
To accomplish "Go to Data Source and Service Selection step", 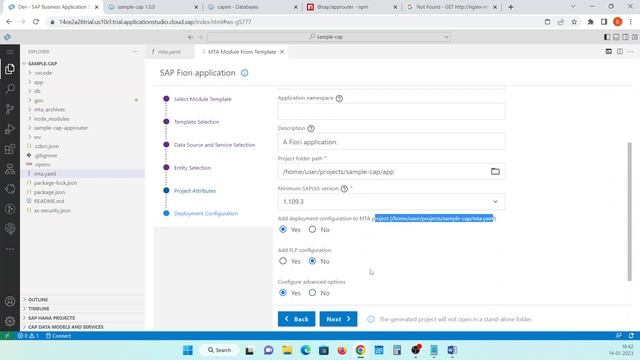I will coord(214,145).
